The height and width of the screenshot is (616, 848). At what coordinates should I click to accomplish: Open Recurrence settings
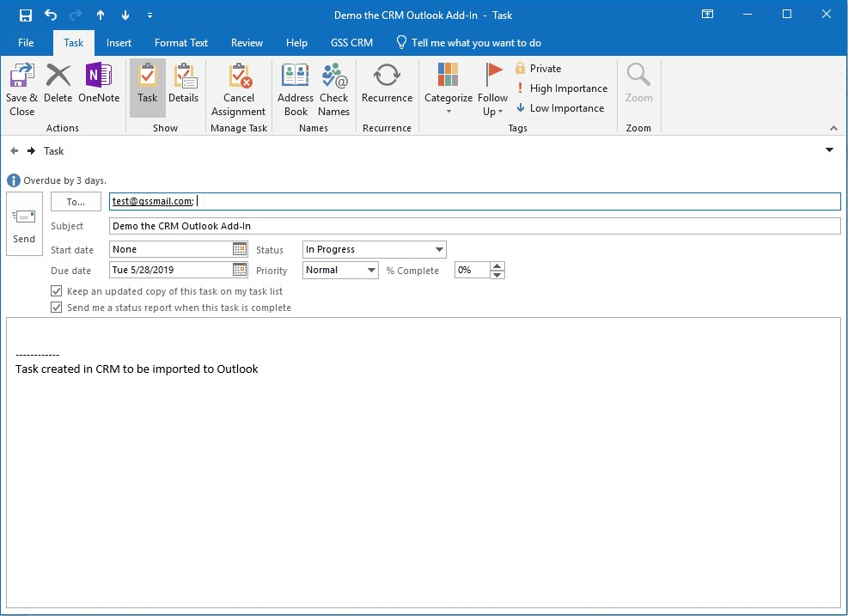387,83
